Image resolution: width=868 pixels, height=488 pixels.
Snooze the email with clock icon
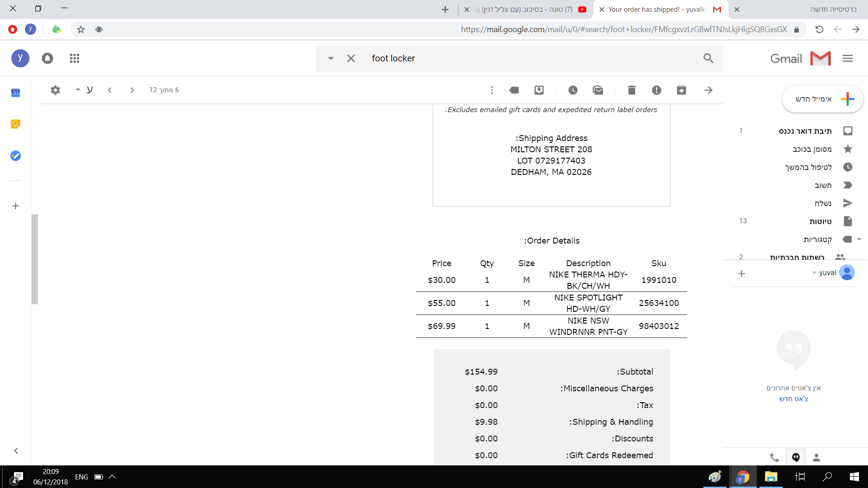tap(573, 90)
